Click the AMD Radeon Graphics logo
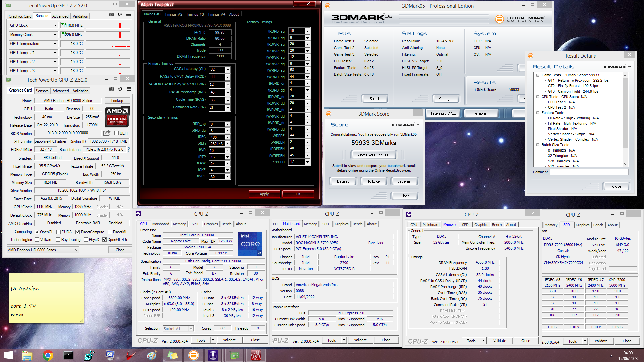The image size is (644, 362). click(117, 116)
